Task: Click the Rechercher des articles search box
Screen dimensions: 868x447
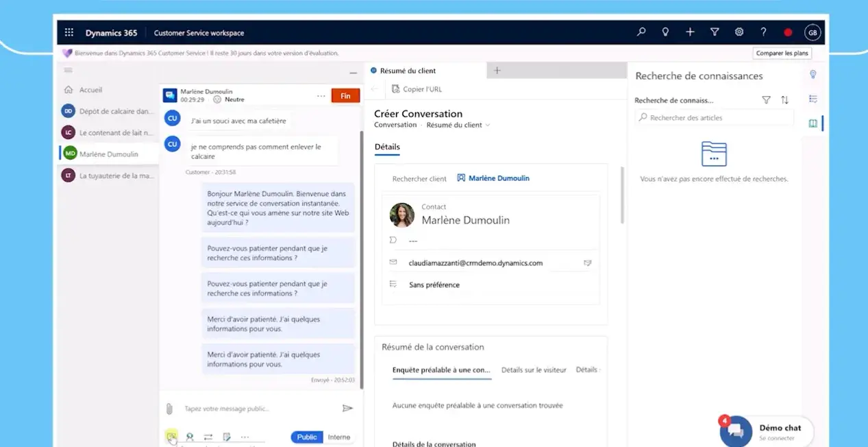Action: [714, 118]
